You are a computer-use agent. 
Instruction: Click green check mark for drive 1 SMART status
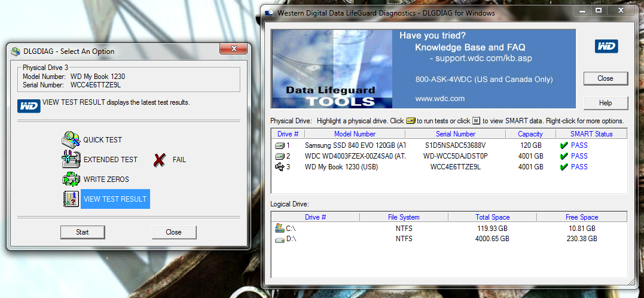[564, 145]
